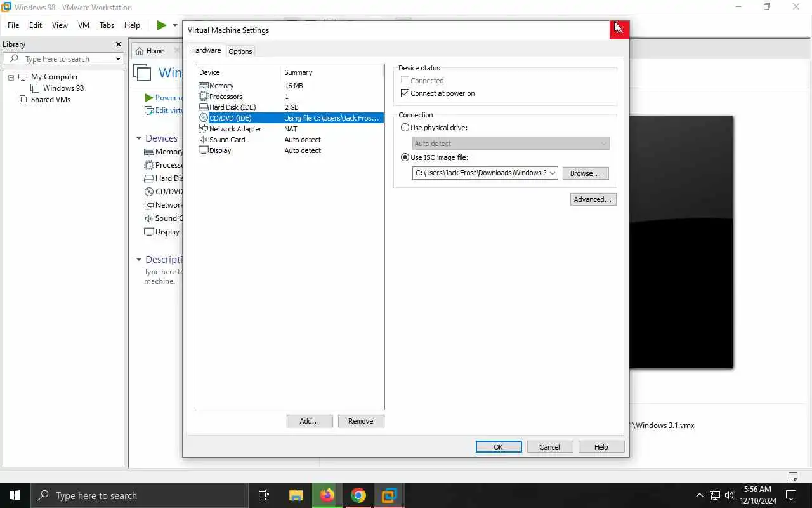Select the Use physical drive radio button
Image resolution: width=812 pixels, height=508 pixels.
click(x=405, y=128)
